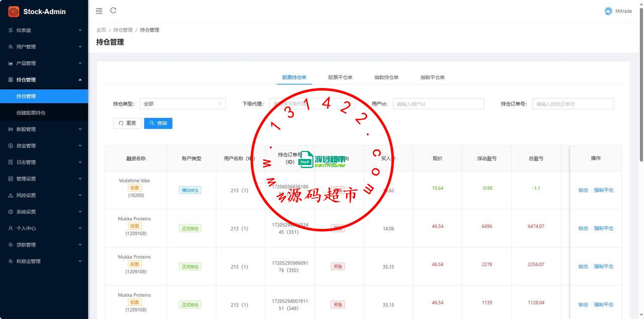Image resolution: width=644 pixels, height=319 pixels.
Task: Click the 重置 reset button
Action: (127, 123)
